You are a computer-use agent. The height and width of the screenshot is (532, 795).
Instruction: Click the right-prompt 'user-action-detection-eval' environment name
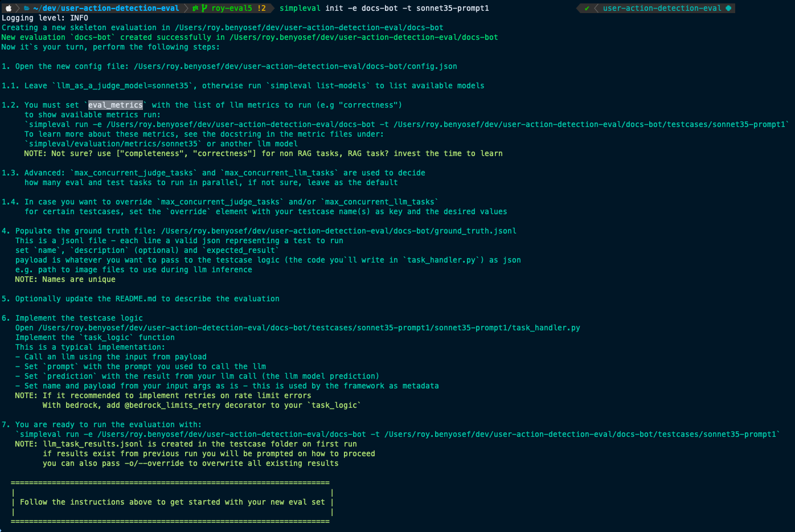coord(662,8)
